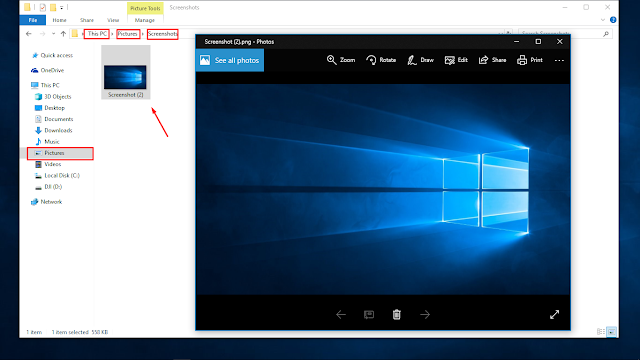640x360 pixels.
Task: Switch to large thumbnails view icon
Action: click(611, 332)
